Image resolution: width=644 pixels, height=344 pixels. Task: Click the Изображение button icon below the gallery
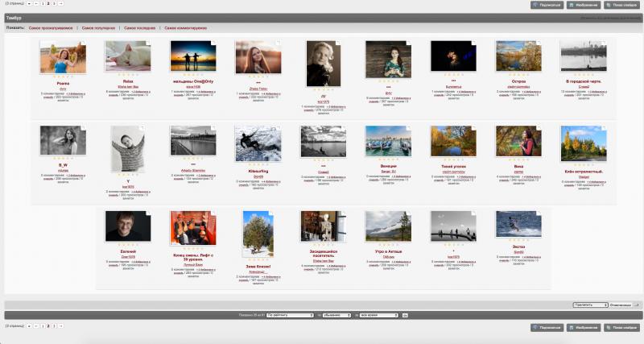coord(572,328)
